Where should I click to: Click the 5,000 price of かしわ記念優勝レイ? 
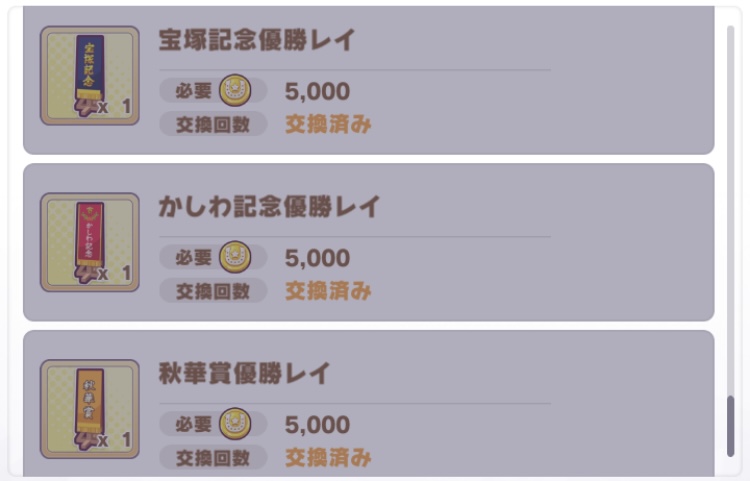pyautogui.click(x=317, y=258)
